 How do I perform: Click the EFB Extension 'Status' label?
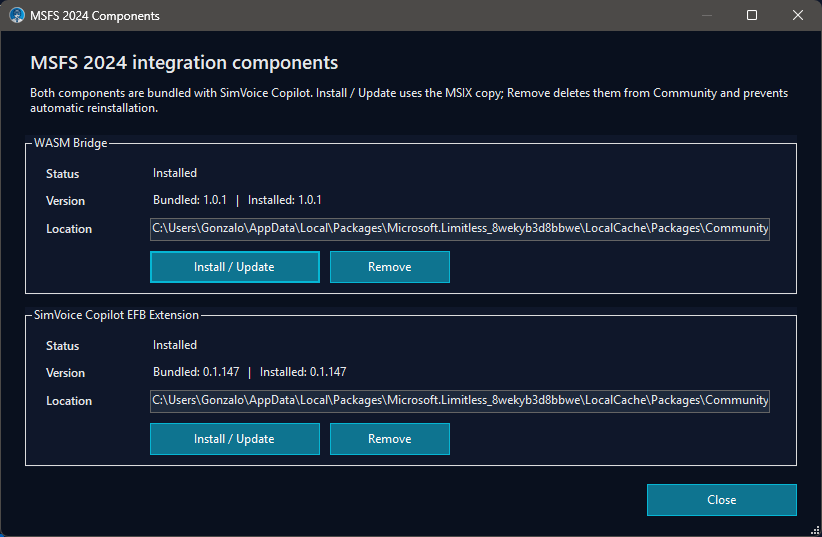coord(62,346)
